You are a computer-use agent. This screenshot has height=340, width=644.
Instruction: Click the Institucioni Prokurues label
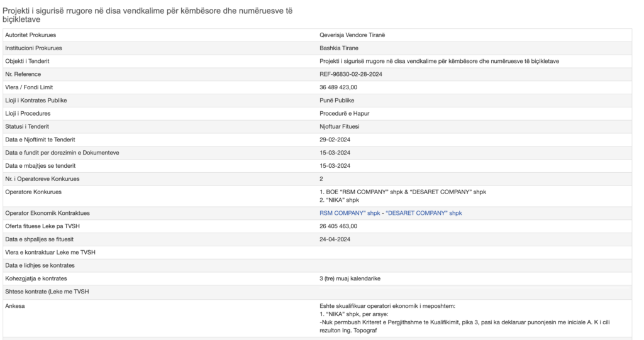click(33, 48)
